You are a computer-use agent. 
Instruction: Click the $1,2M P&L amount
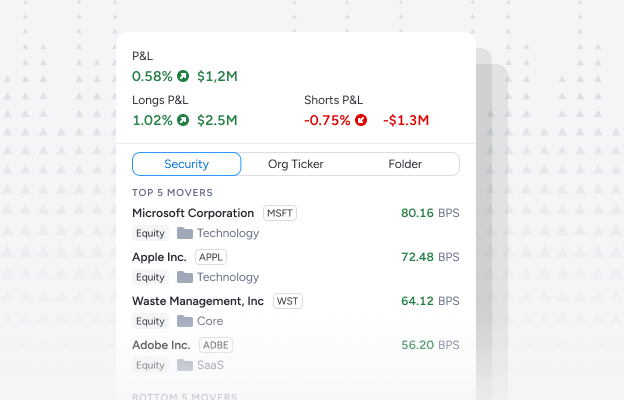coord(217,76)
